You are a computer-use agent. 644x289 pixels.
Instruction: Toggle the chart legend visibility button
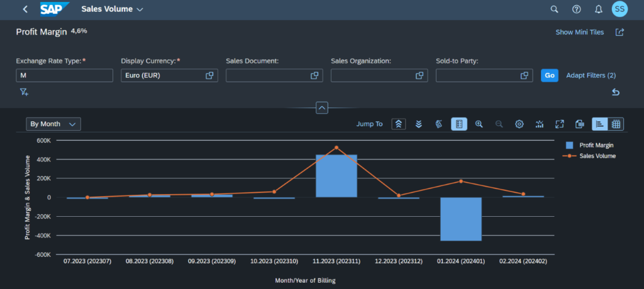[458, 124]
